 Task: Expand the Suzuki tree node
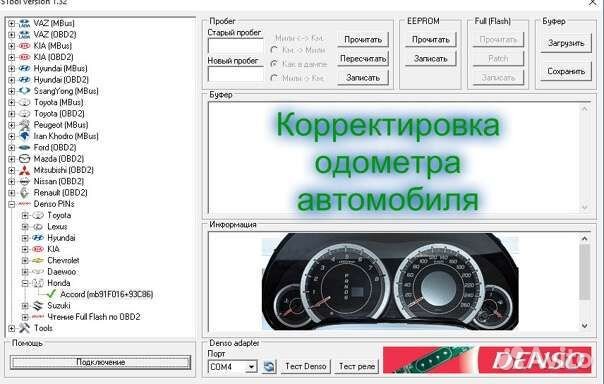point(25,306)
